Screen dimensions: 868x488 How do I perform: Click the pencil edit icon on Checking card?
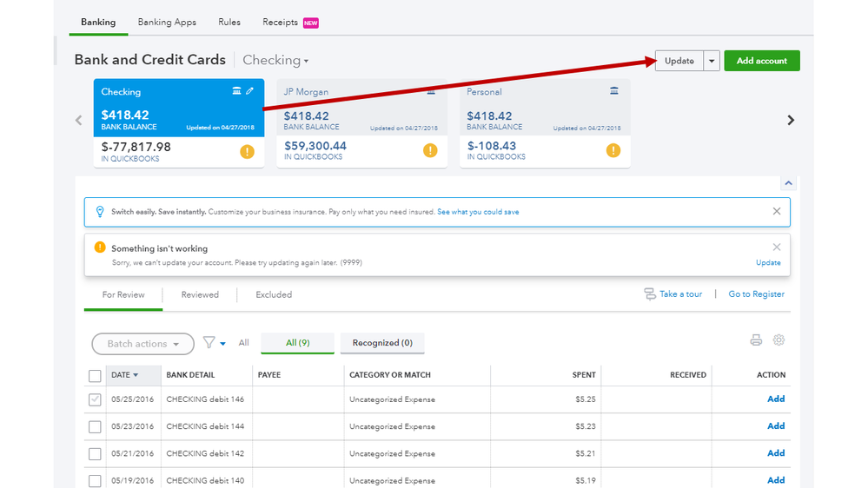click(x=249, y=91)
